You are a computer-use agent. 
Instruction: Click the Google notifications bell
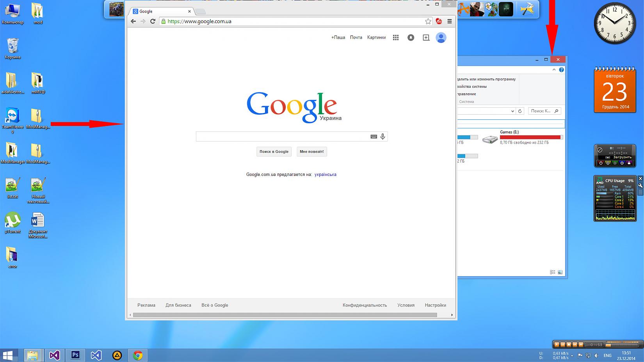[x=411, y=37]
